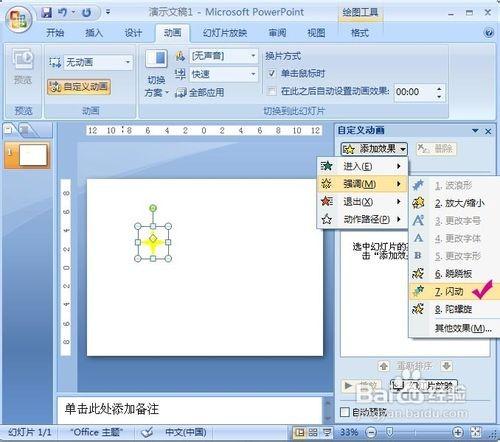Image resolution: width=500 pixels, height=442 pixels.
Task: Open the 强调(M) emphasis effects submenu
Action: point(362,184)
